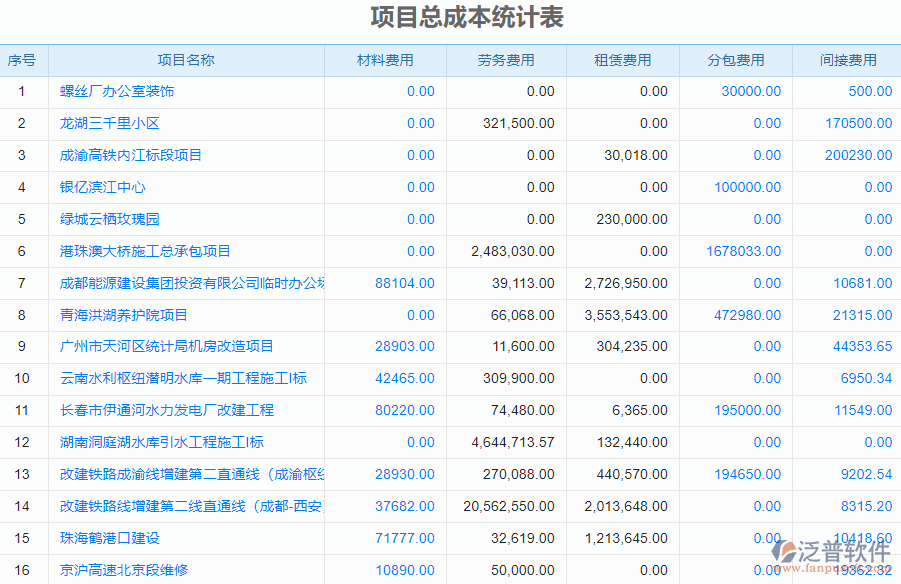Open 成渝高铁内江标段项目 project link
The width and height of the screenshot is (901, 584).
[131, 156]
